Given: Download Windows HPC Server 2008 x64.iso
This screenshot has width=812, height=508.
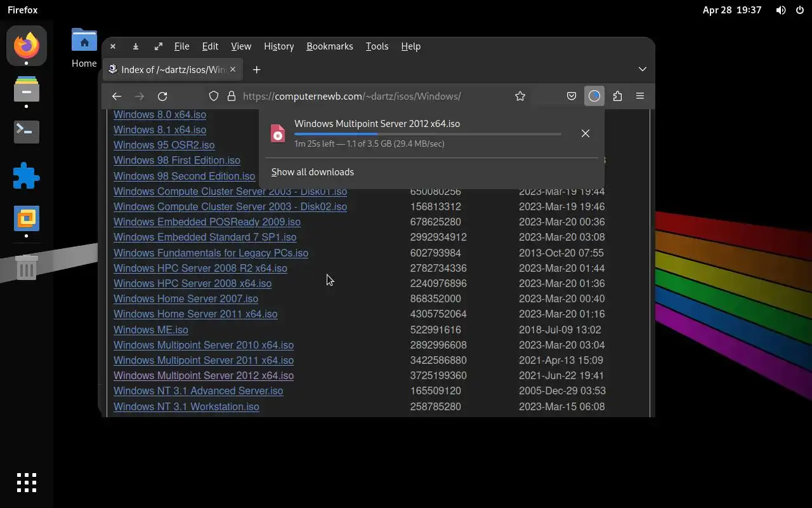Looking at the screenshot, I should click(x=192, y=283).
